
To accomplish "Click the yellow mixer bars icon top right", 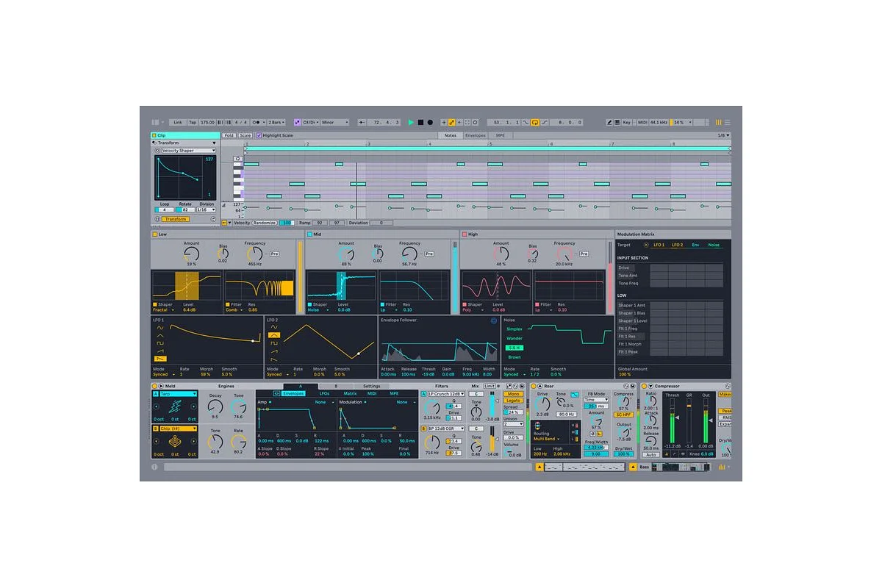I will pyautogui.click(x=719, y=122).
